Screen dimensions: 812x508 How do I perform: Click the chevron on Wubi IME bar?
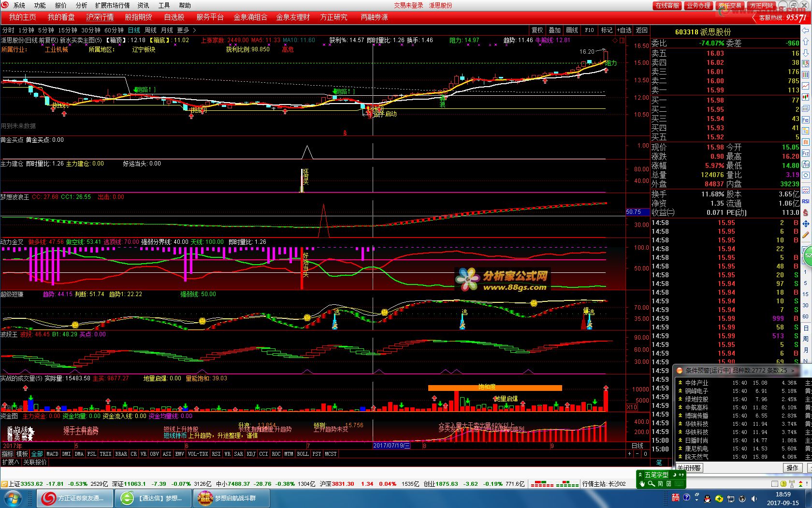click(x=640, y=475)
